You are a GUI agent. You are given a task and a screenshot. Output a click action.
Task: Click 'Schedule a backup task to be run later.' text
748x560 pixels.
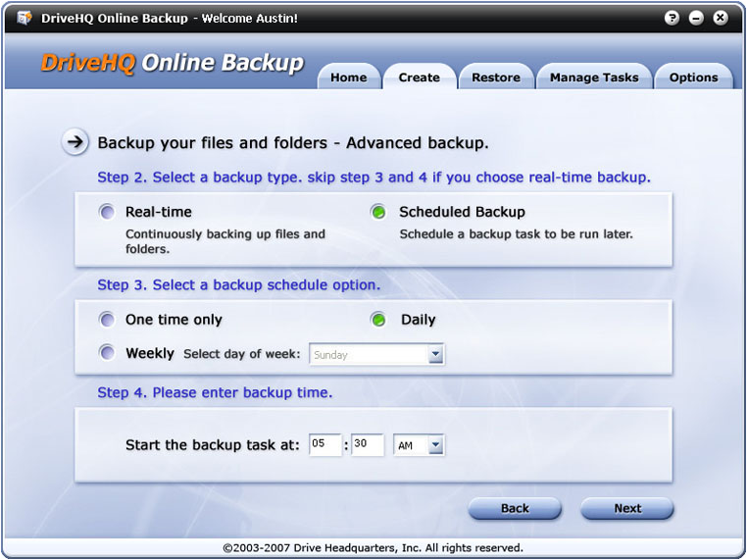coord(517,234)
